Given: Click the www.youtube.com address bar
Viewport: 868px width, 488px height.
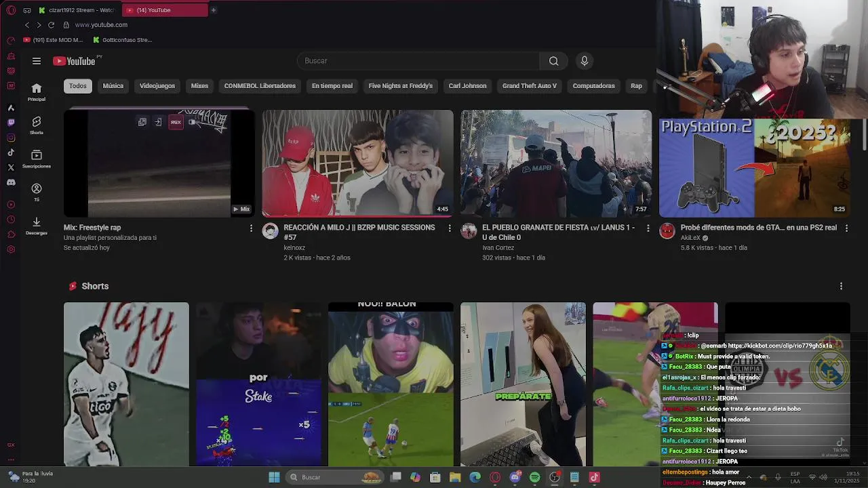Looking at the screenshot, I should tap(101, 25).
